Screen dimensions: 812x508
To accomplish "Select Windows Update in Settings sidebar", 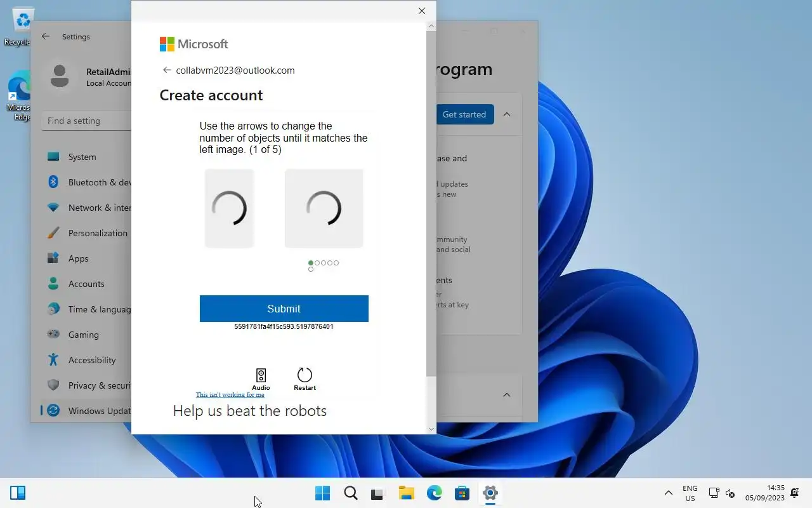I will [x=86, y=411].
